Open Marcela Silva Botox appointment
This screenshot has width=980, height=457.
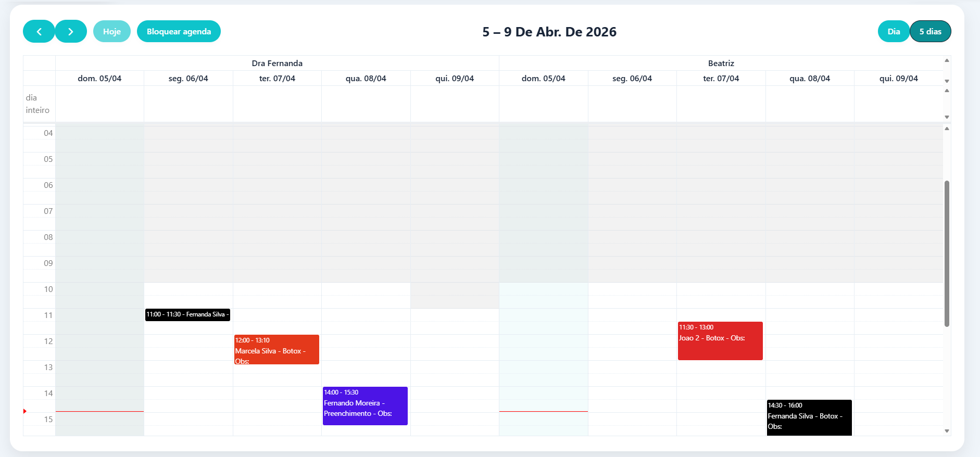click(277, 350)
